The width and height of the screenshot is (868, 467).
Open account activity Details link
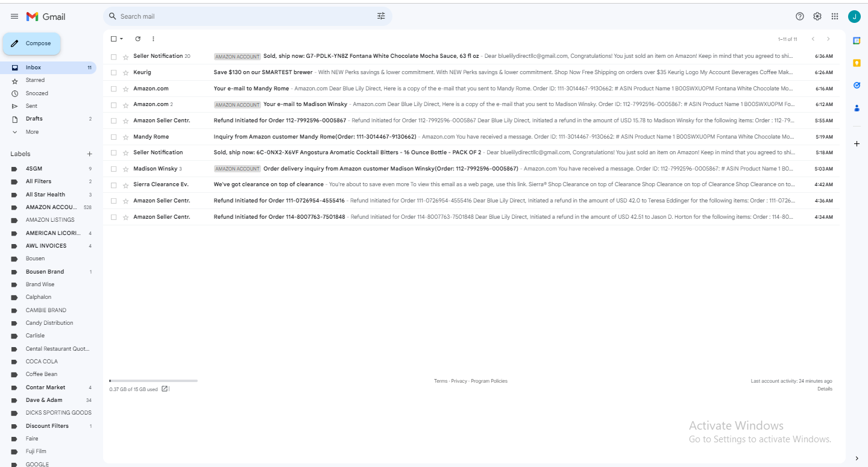pos(825,389)
